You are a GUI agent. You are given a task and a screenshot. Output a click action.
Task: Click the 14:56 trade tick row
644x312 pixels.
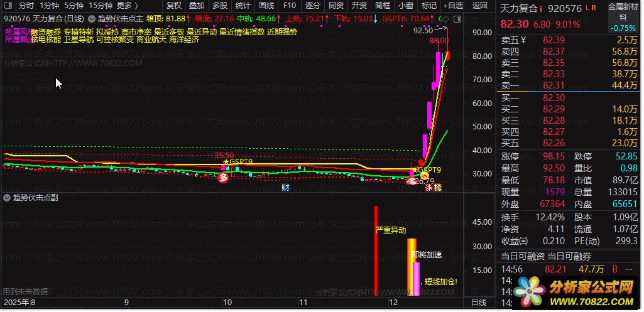click(x=569, y=269)
